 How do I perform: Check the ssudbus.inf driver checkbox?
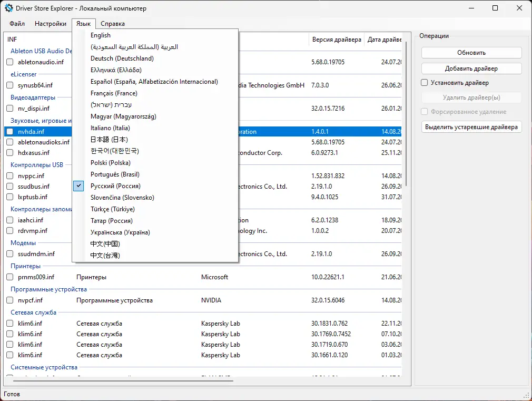[x=9, y=186]
